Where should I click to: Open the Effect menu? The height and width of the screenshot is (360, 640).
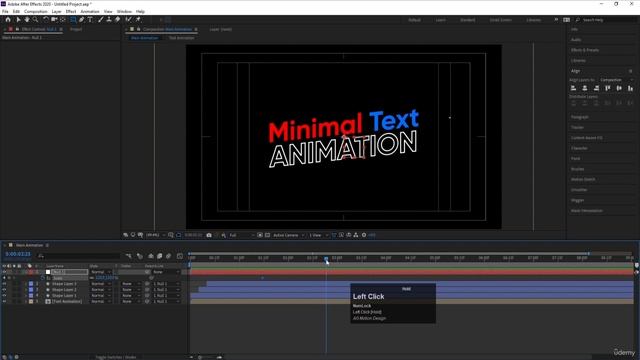[x=71, y=11]
